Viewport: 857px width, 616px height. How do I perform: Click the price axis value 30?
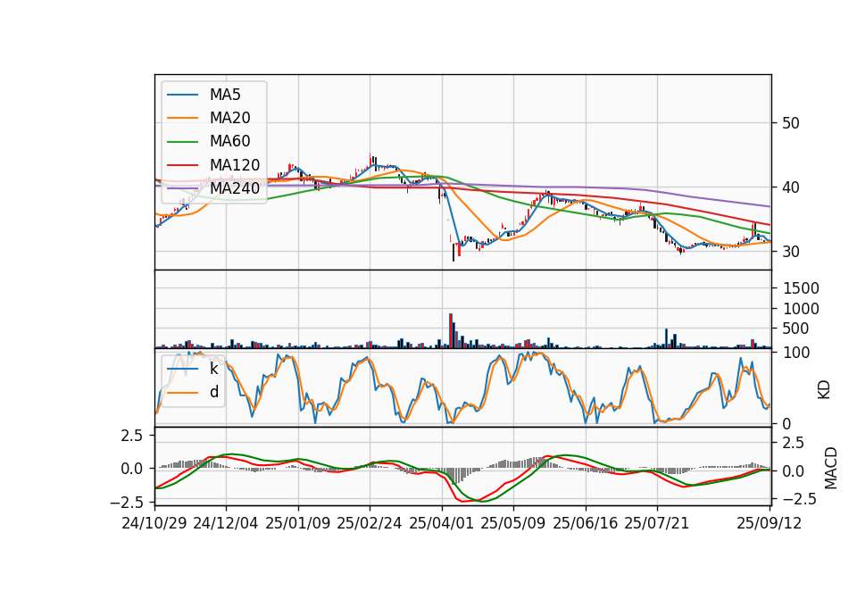(x=790, y=252)
